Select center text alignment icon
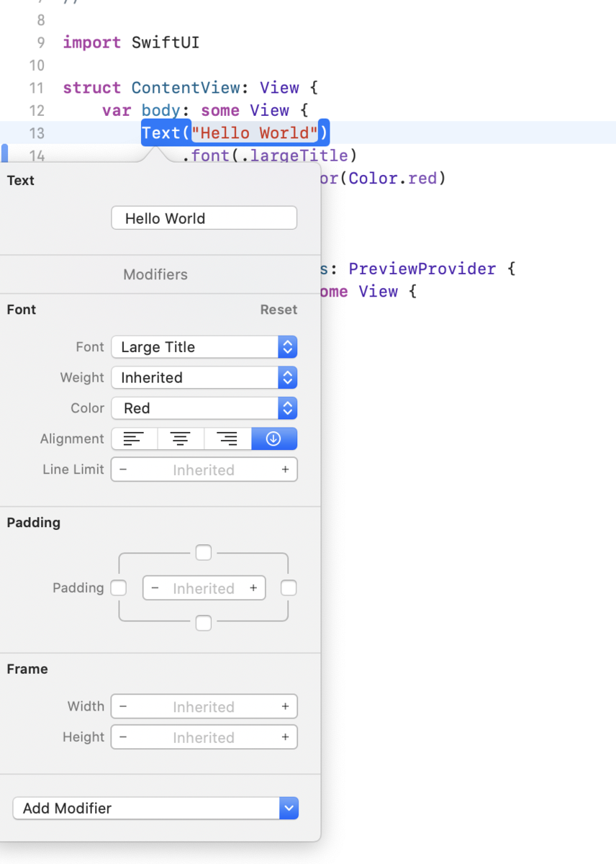 [181, 438]
